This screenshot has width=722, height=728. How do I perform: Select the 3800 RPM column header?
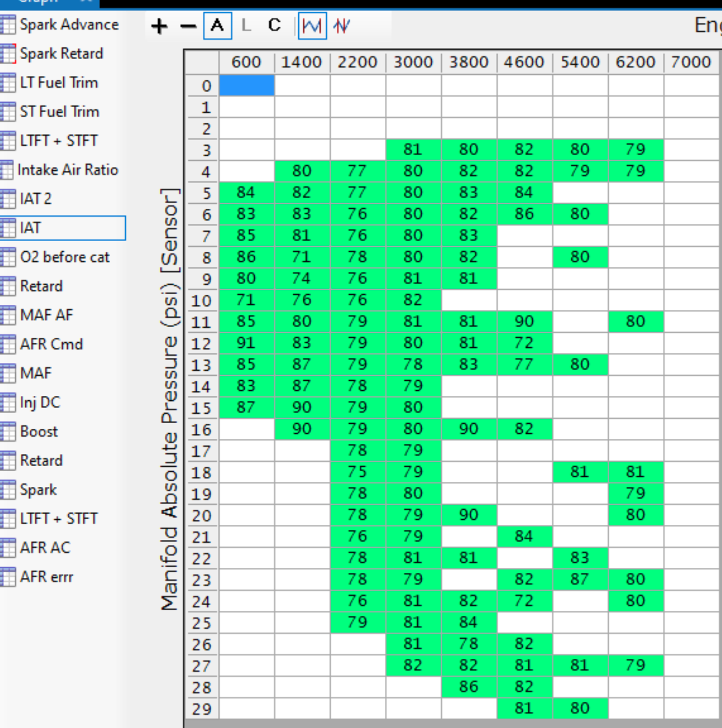coord(469,62)
